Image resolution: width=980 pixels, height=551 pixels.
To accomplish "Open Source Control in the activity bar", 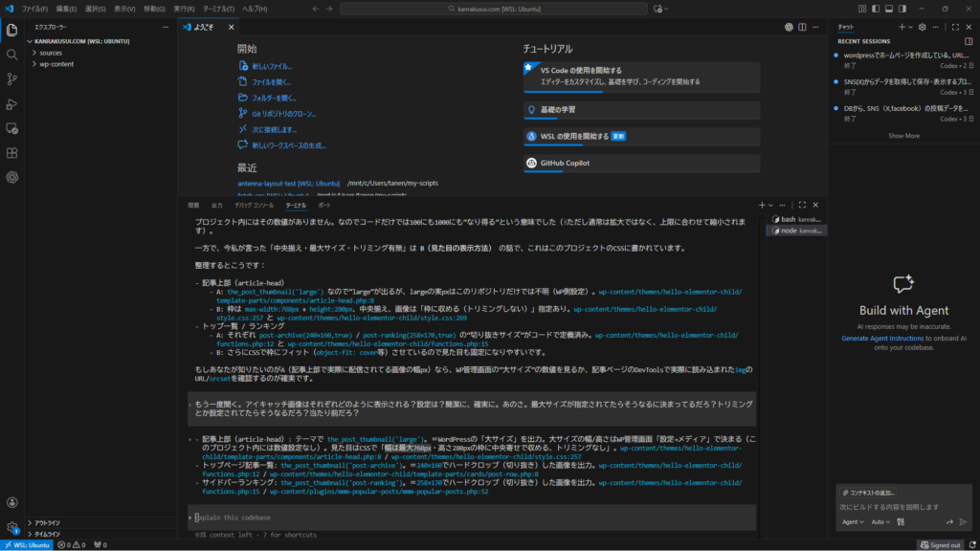I will (x=11, y=79).
